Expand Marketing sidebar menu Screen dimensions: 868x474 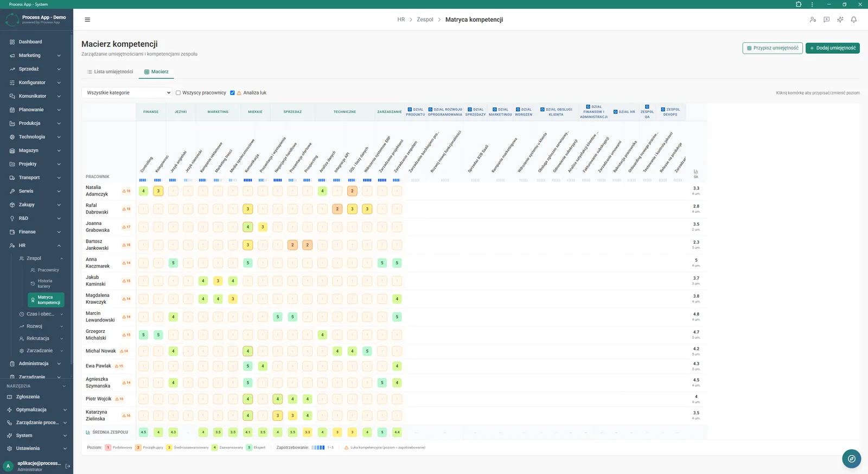36,55
